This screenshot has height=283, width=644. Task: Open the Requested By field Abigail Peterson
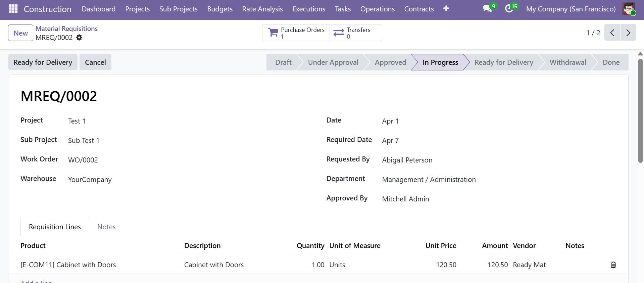[x=407, y=160]
